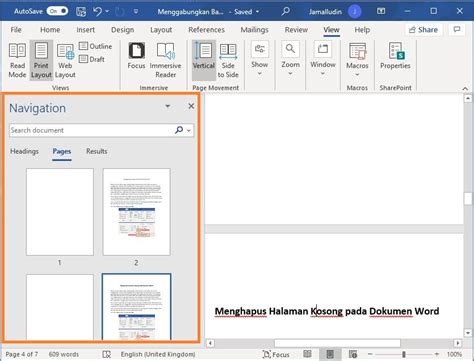Select Print Layout view
The image size is (474, 361).
click(41, 61)
